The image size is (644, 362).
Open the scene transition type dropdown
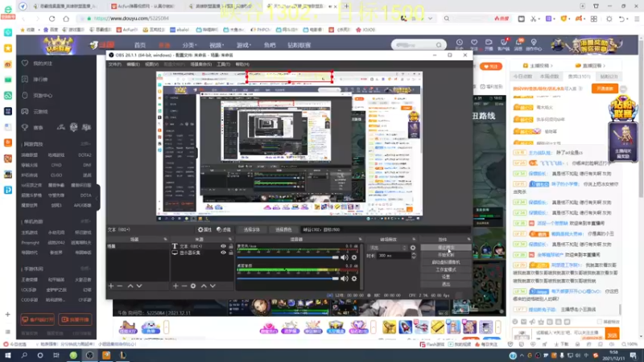[x=388, y=248]
